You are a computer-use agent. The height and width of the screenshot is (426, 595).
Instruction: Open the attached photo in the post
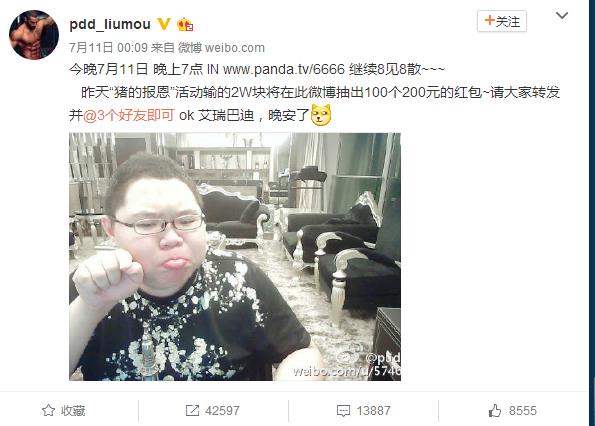(235, 256)
